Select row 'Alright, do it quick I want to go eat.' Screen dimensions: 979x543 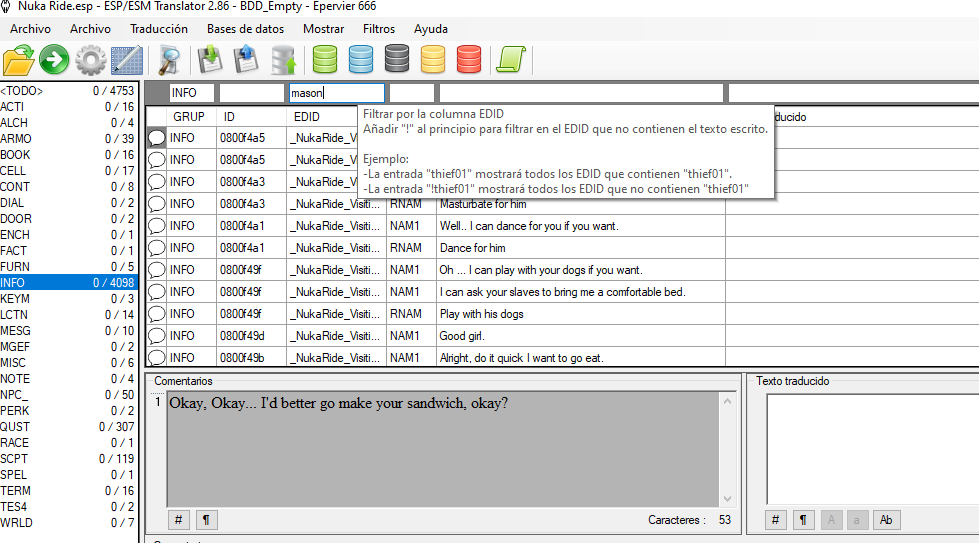pyautogui.click(x=562, y=358)
